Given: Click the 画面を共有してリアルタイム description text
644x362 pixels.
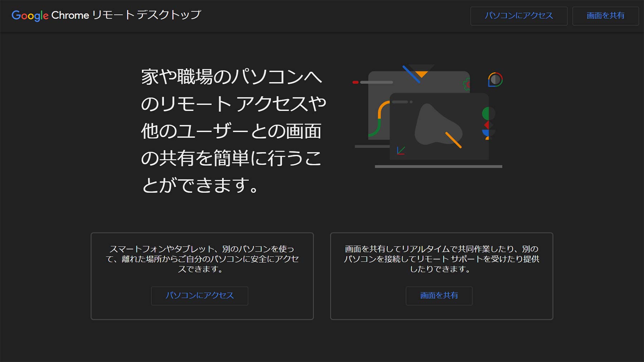Looking at the screenshot, I should tap(441, 259).
